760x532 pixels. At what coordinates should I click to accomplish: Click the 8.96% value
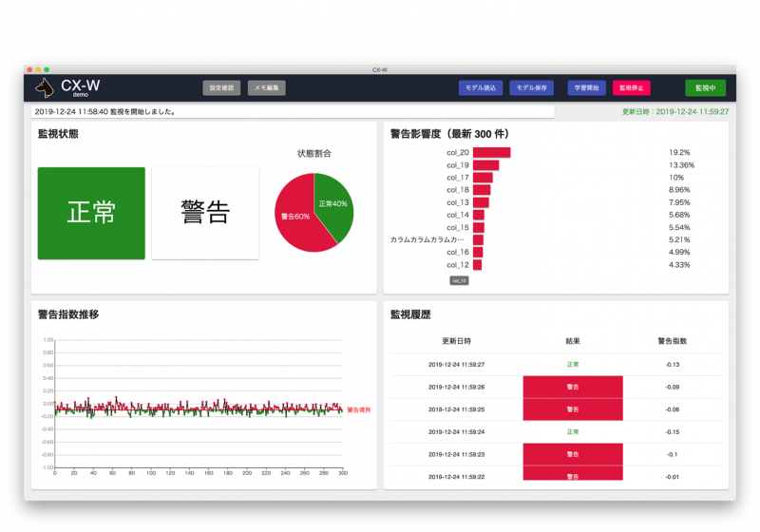click(x=679, y=190)
